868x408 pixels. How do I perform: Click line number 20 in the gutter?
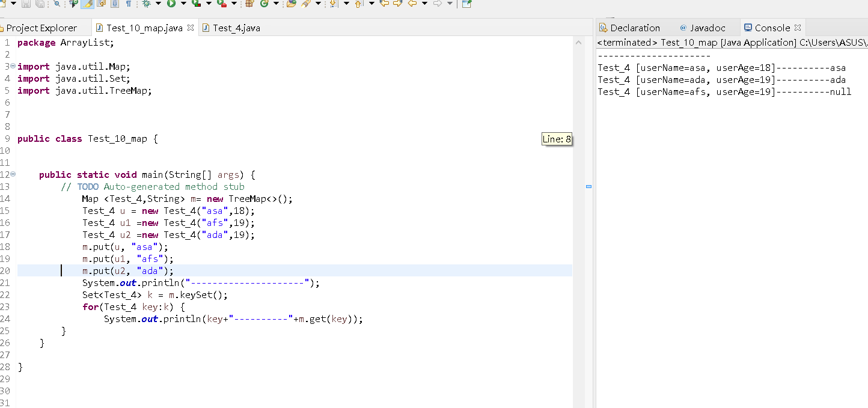[x=5, y=271]
